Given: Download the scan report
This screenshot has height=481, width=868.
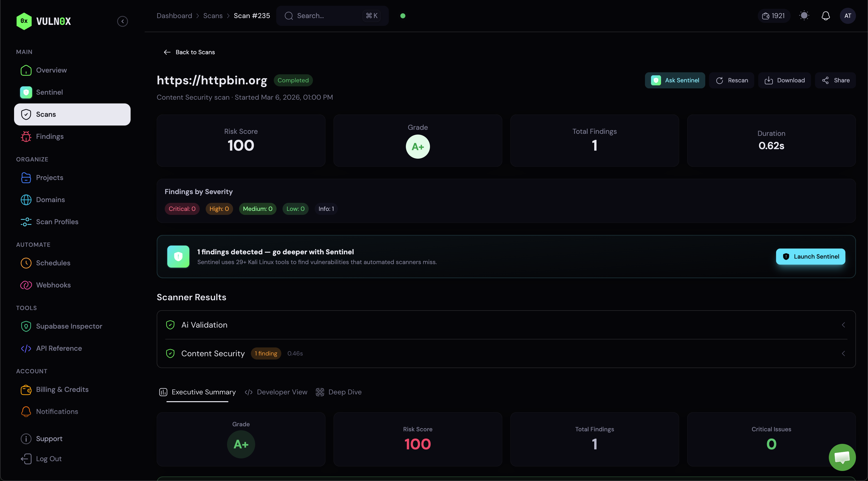Looking at the screenshot, I should pos(784,80).
